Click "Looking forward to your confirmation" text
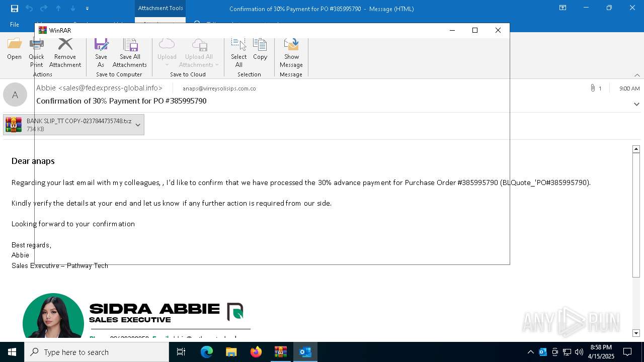The width and height of the screenshot is (644, 362). [73, 224]
